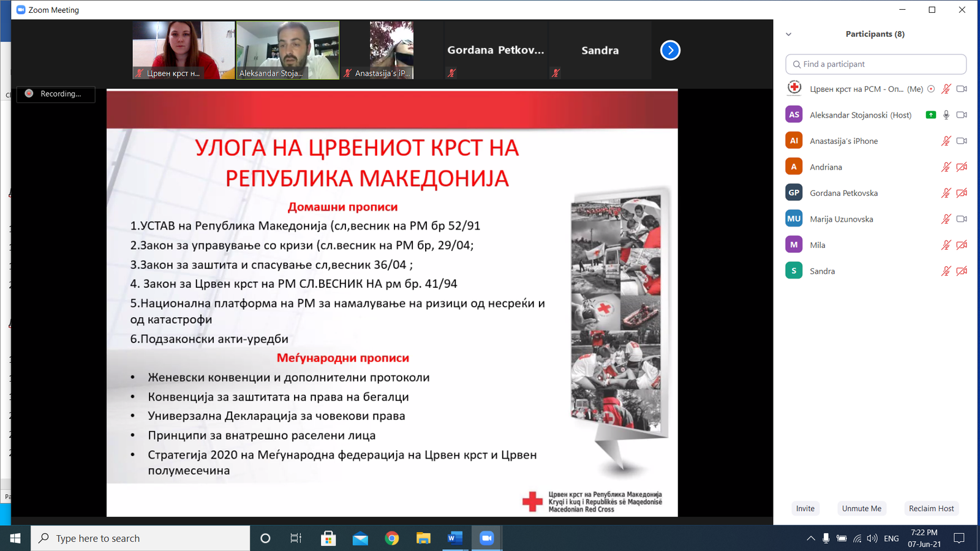Click the green screen share icon for Aleksandar
This screenshot has height=551, width=980.
(930, 115)
